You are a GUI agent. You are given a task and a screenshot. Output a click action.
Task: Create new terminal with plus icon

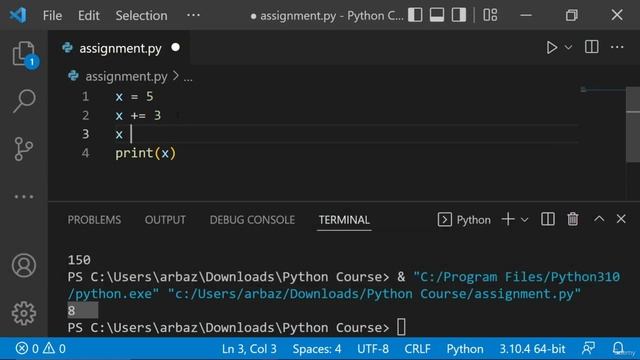coord(508,219)
